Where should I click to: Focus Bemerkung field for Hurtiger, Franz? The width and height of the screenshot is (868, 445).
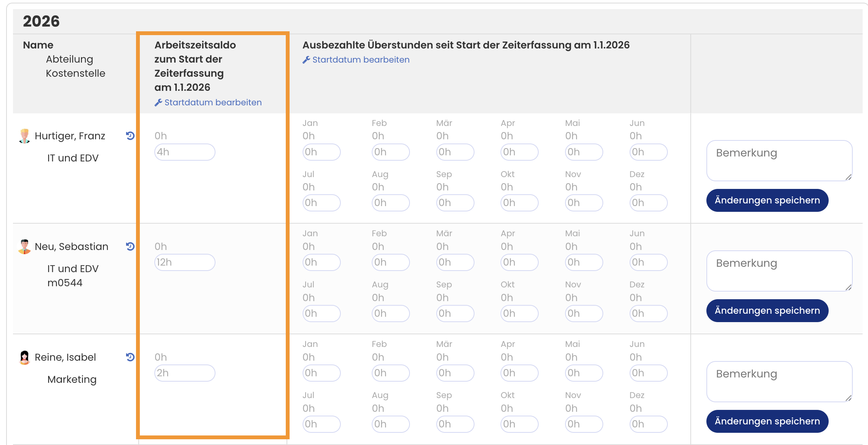(x=779, y=160)
